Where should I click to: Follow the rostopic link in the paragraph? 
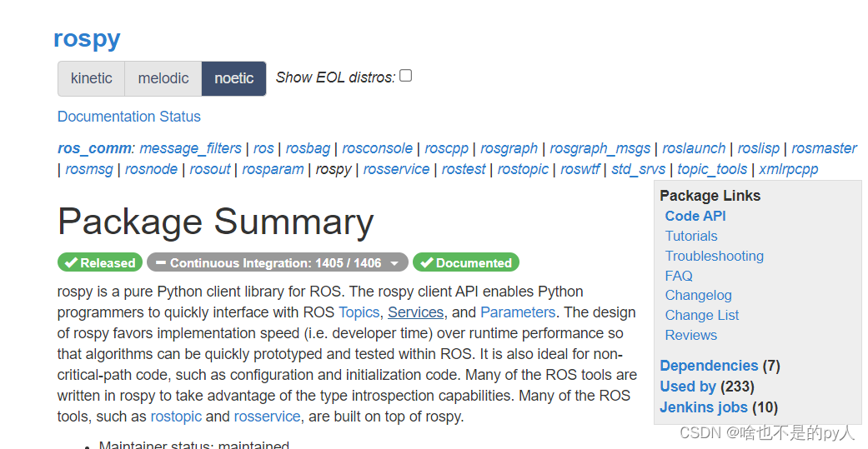coord(176,417)
